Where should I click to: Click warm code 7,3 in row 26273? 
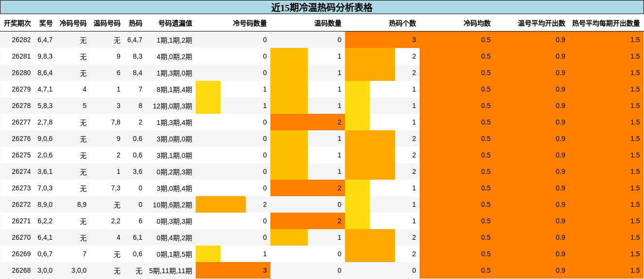[116, 188]
